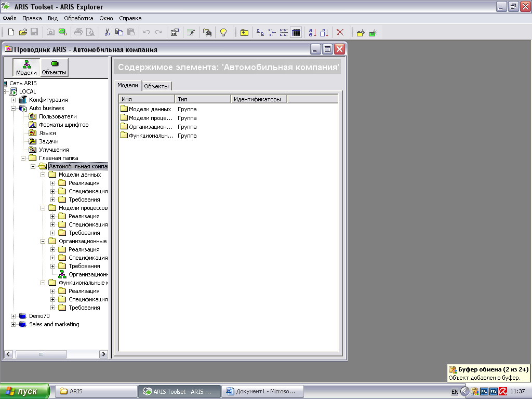532x399 pixels.
Task: Open the Файл menu
Action: (x=9, y=18)
